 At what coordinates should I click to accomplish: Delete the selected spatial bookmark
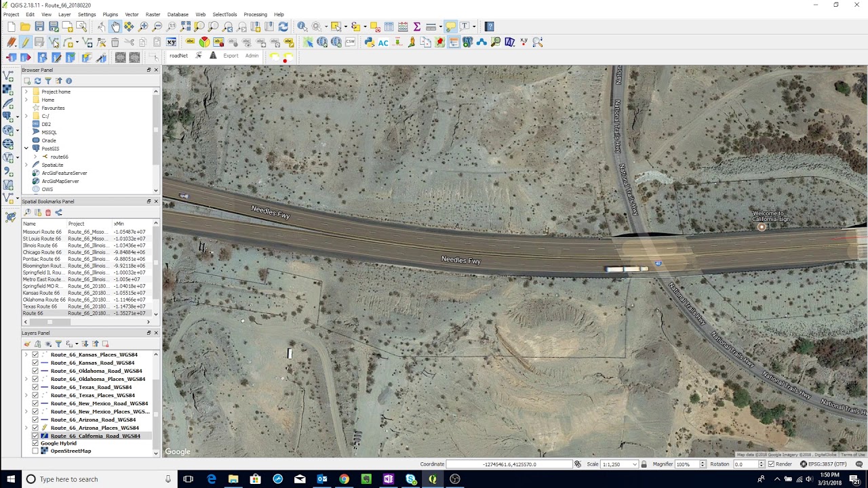47,212
